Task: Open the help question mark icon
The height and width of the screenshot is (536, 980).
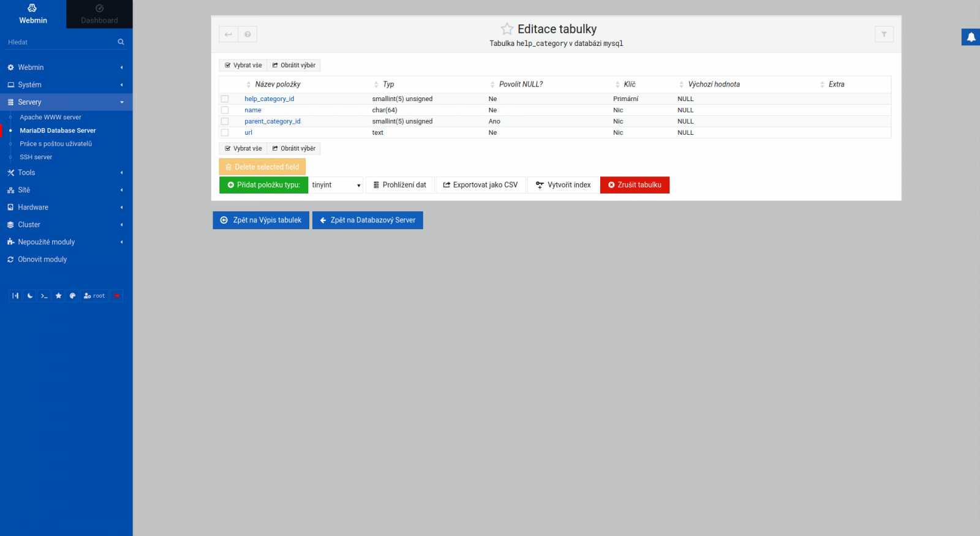Action: (247, 34)
